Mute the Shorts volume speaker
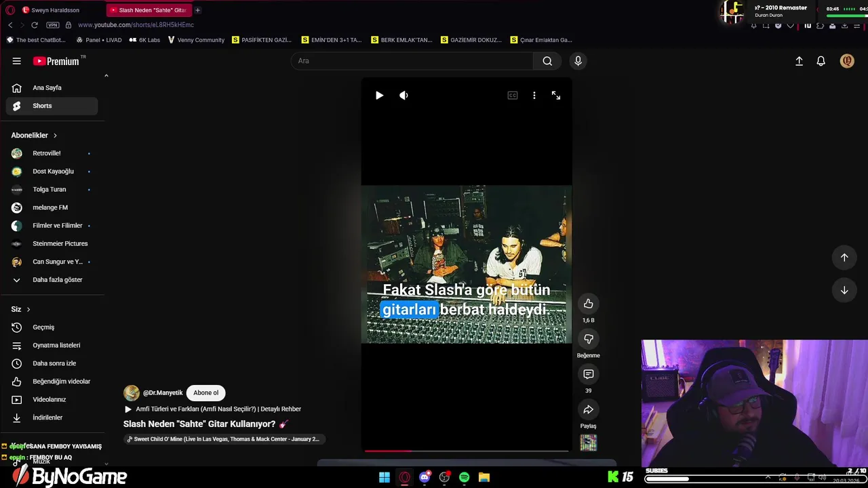The image size is (868, 488). pyautogui.click(x=403, y=96)
